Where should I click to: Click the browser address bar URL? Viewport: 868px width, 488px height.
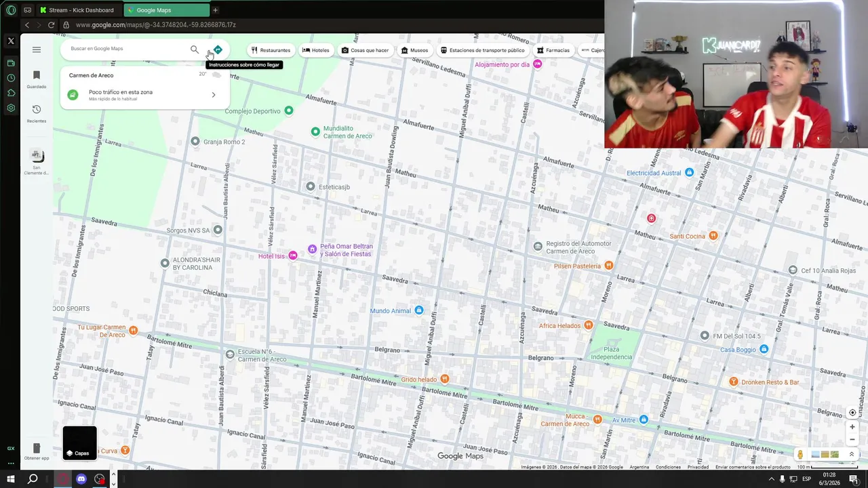coord(156,25)
